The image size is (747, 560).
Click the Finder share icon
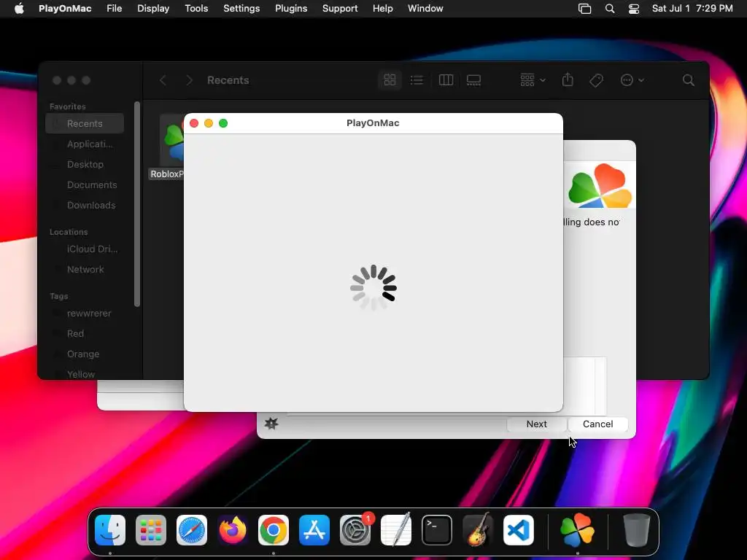click(568, 80)
